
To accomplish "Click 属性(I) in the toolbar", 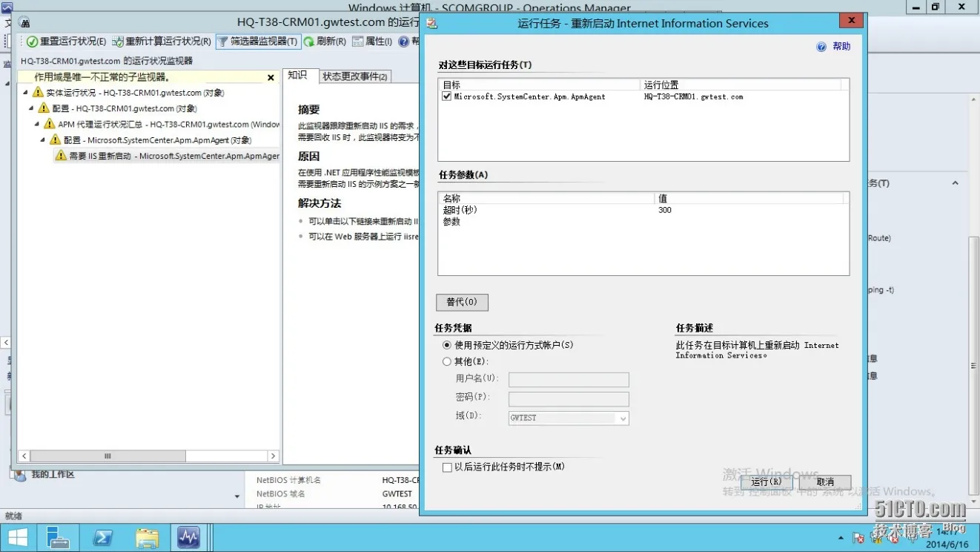I will pos(372,42).
